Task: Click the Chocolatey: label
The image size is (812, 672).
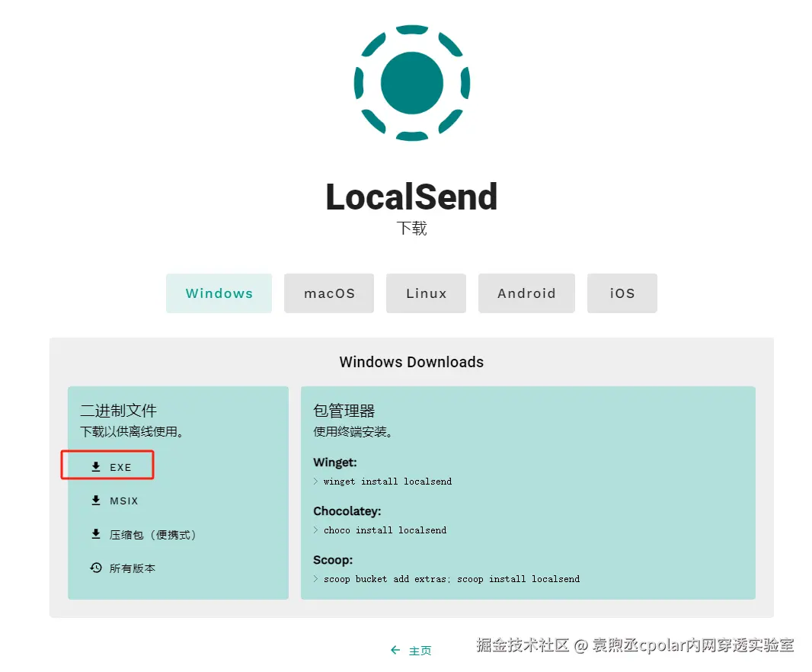Action: point(347,511)
